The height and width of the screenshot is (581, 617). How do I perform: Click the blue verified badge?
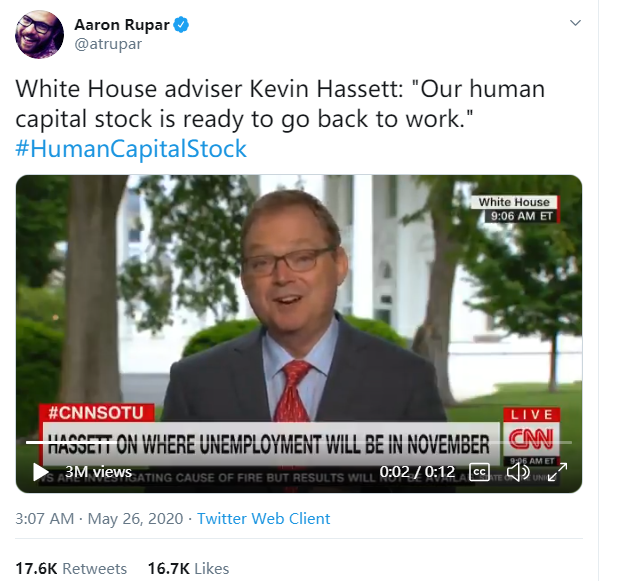click(181, 25)
